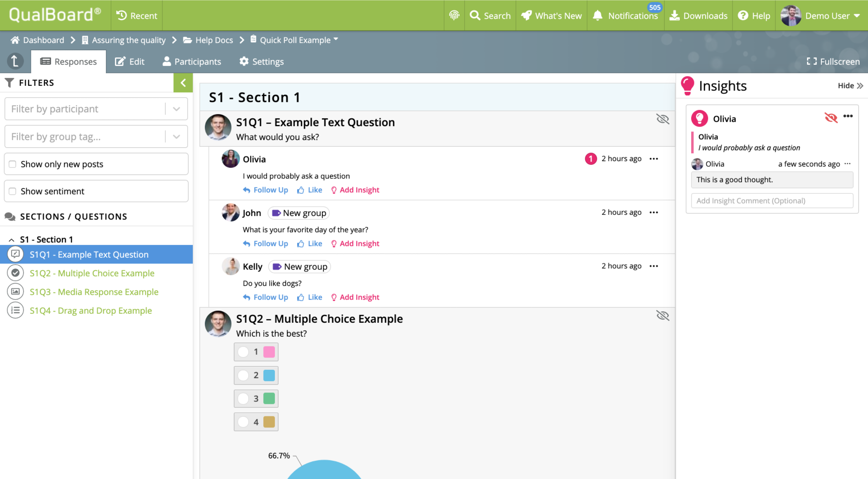Collapse the filters panel with green arrow
Viewport: 868px width, 479px height.
tap(183, 82)
